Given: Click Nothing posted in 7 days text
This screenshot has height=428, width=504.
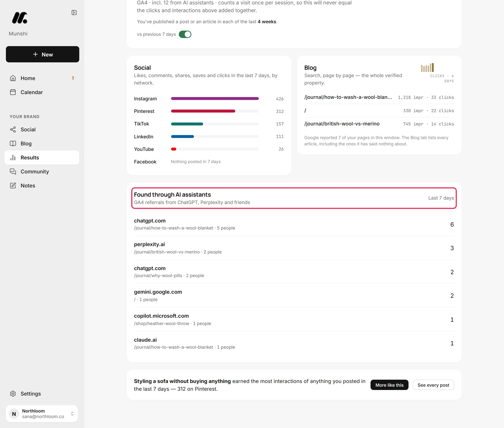Looking at the screenshot, I should coord(196,162).
